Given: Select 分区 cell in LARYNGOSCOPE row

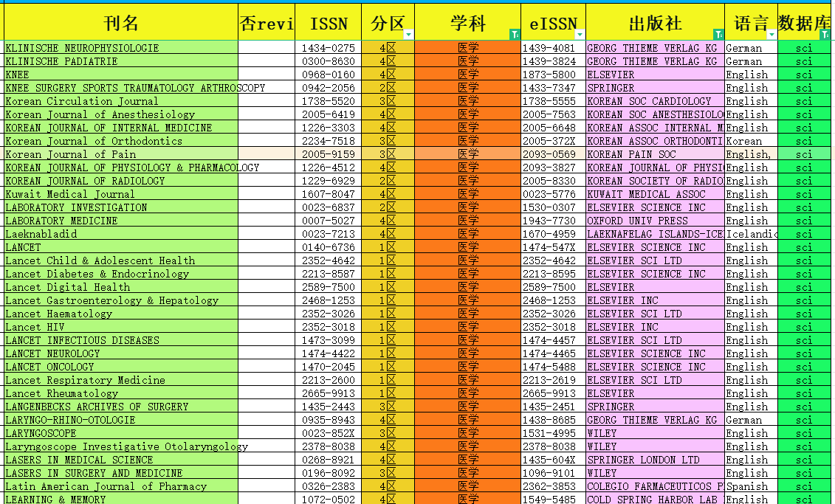Looking at the screenshot, I should tap(388, 434).
